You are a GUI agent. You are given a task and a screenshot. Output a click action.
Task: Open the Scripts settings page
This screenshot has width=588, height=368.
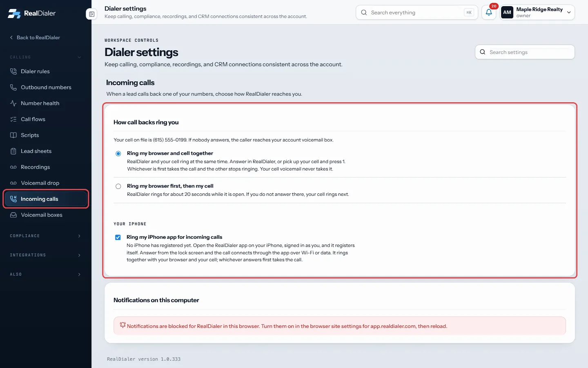[x=46, y=135]
